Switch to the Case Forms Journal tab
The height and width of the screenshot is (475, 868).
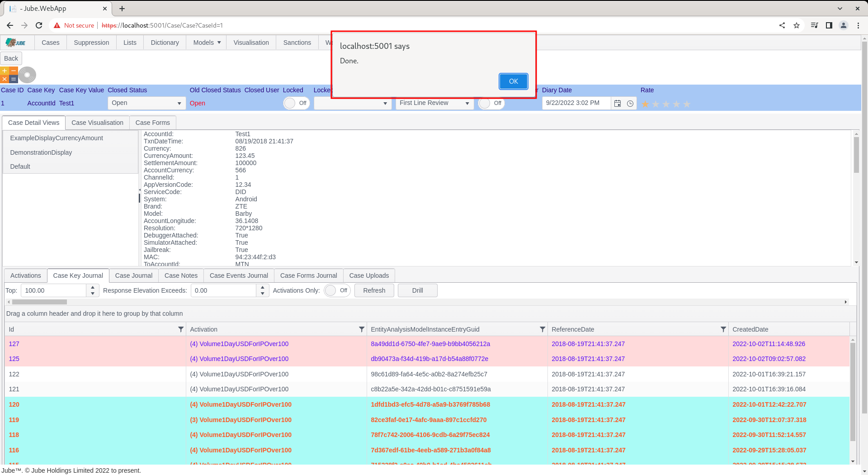309,275
